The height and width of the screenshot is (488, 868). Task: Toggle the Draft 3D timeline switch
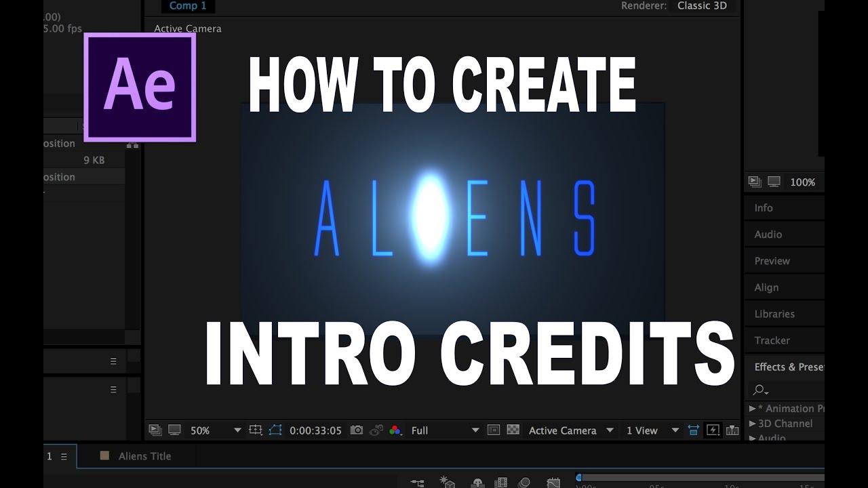tap(448, 482)
